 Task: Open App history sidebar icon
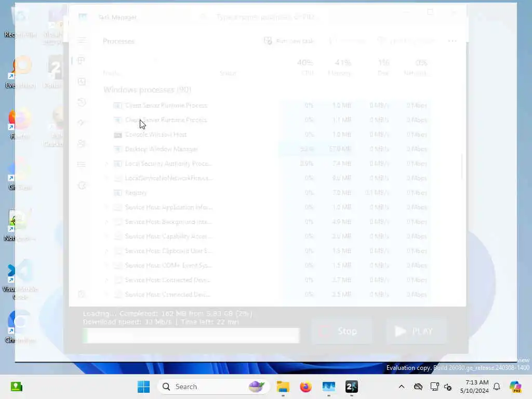click(x=82, y=102)
